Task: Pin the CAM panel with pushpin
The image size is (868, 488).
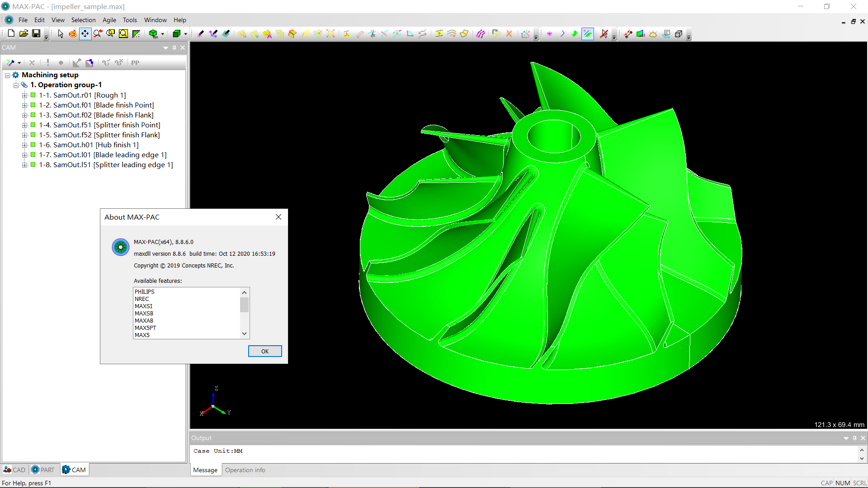Action: click(174, 47)
